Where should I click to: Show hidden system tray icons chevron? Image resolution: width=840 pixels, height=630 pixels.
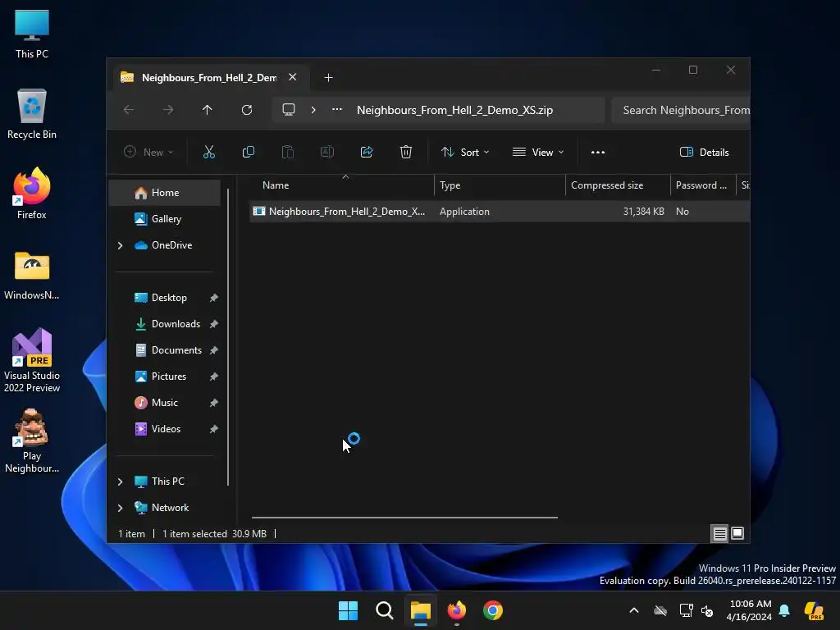pos(634,610)
